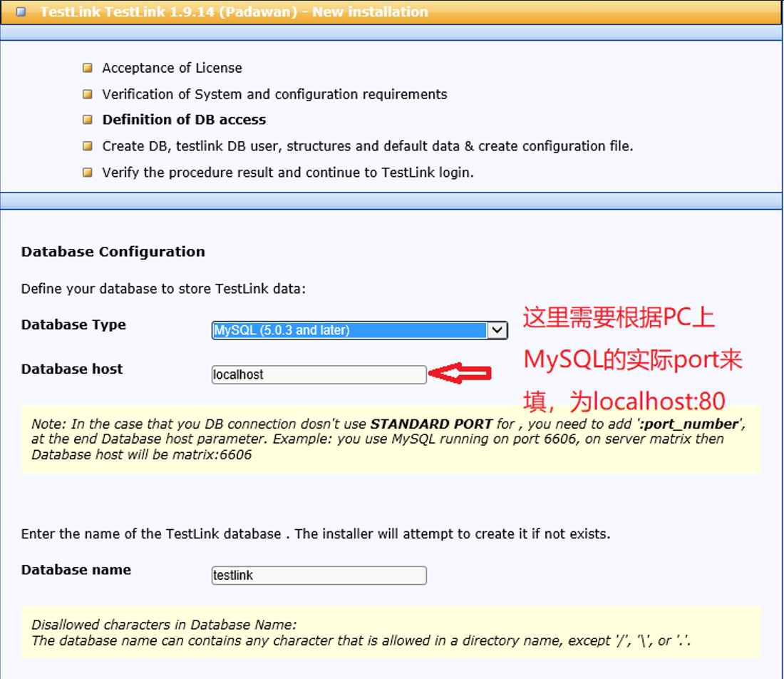Click bullet icon beside Verify the procedure result
784x679 pixels.
coord(88,173)
